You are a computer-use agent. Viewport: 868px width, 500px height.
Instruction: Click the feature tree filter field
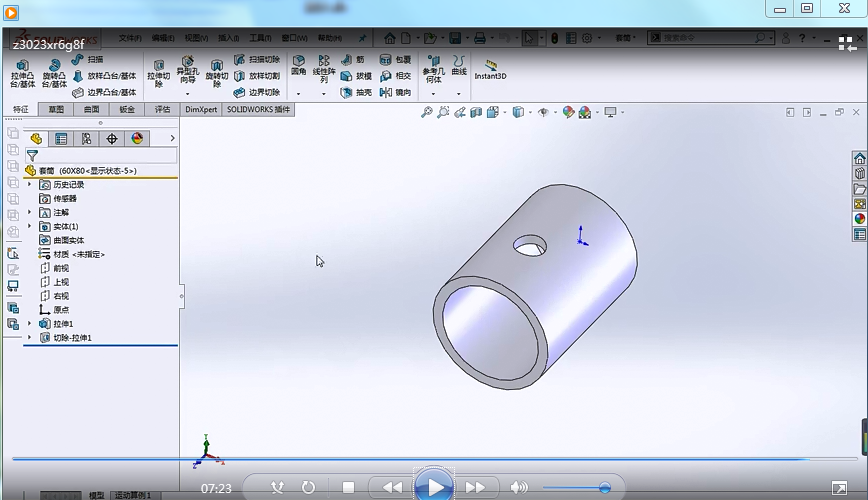[105, 156]
